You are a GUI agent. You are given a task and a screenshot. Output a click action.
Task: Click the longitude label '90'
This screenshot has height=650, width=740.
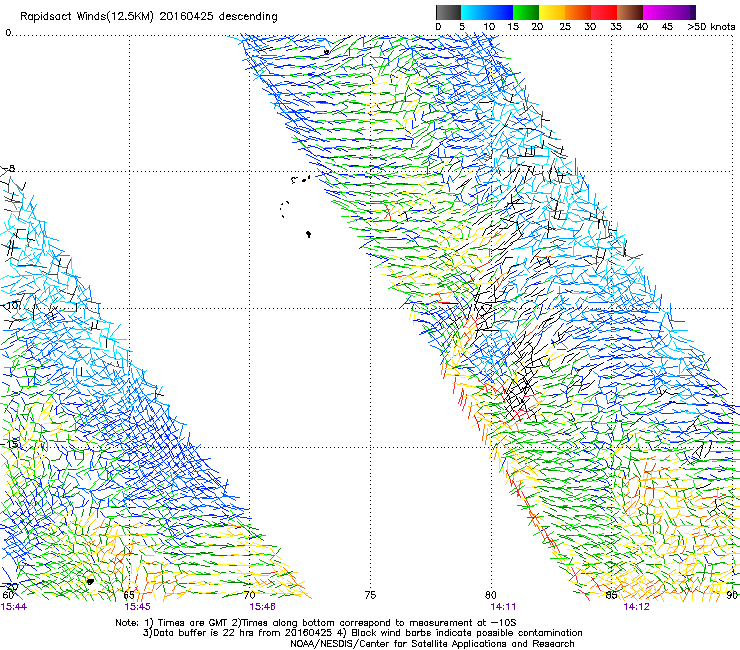tap(732, 595)
